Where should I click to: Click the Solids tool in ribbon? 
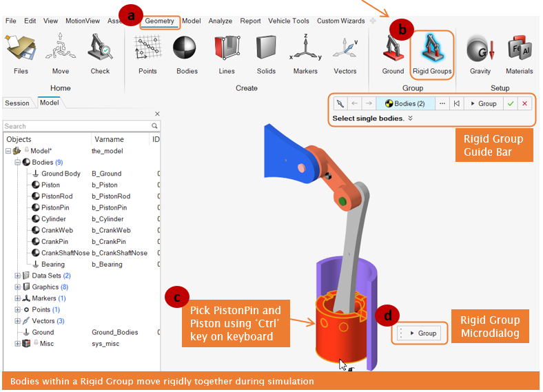click(266, 50)
